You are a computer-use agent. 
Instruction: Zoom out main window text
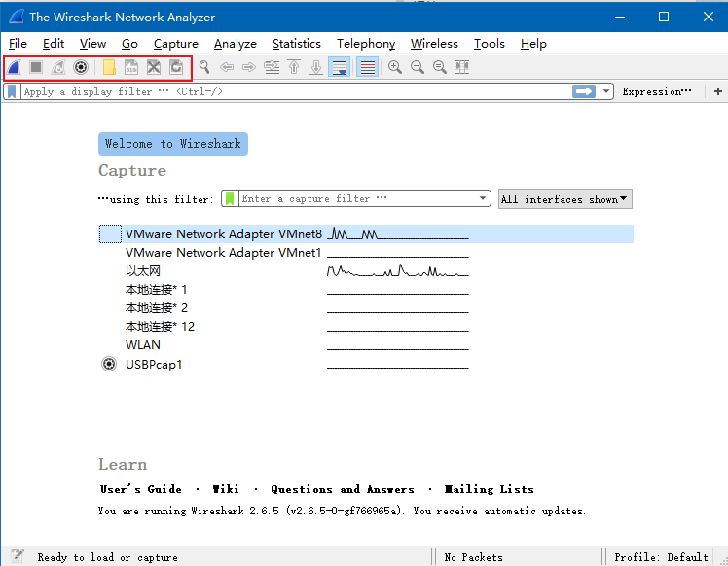tap(418, 67)
